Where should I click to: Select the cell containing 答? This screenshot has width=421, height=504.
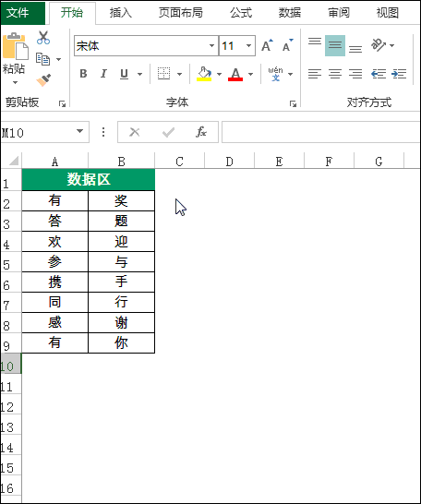point(55,222)
